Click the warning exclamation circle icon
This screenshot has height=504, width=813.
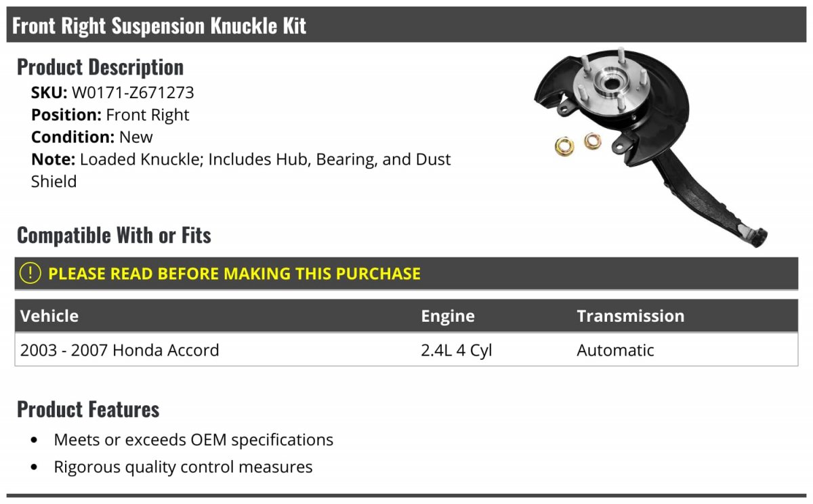click(30, 273)
